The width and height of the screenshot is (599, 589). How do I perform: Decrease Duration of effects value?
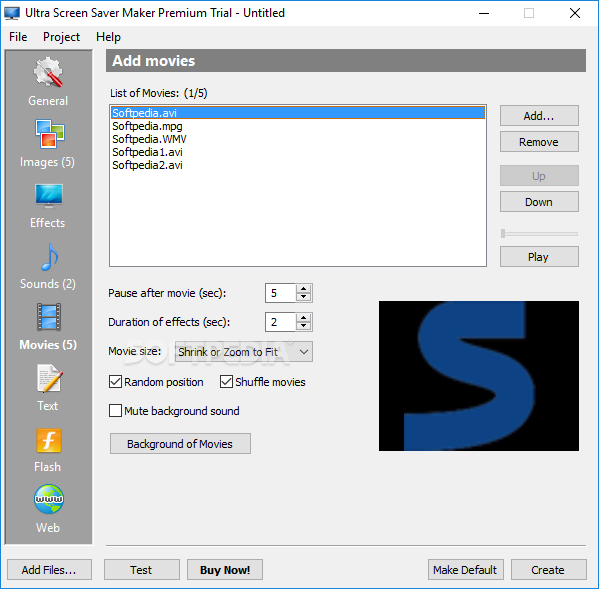click(x=304, y=326)
